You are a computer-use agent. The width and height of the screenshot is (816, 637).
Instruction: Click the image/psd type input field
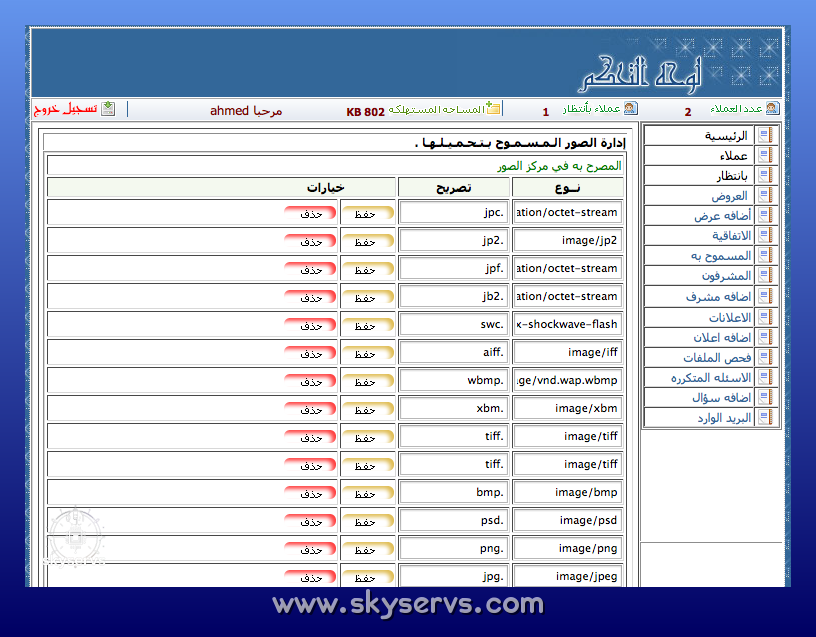point(567,520)
